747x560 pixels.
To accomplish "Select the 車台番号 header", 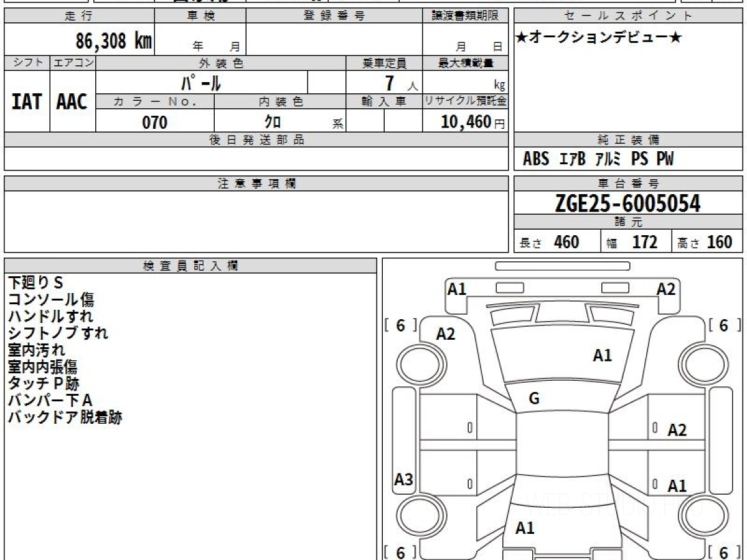I will (628, 184).
